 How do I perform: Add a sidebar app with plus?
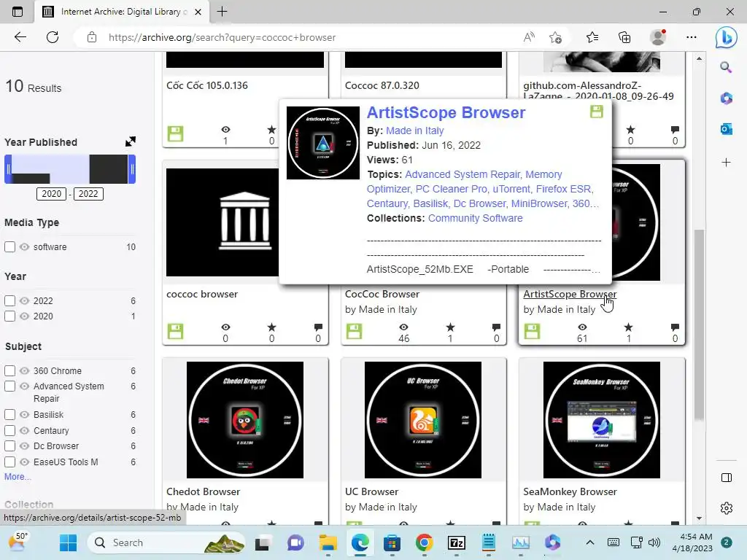726,163
